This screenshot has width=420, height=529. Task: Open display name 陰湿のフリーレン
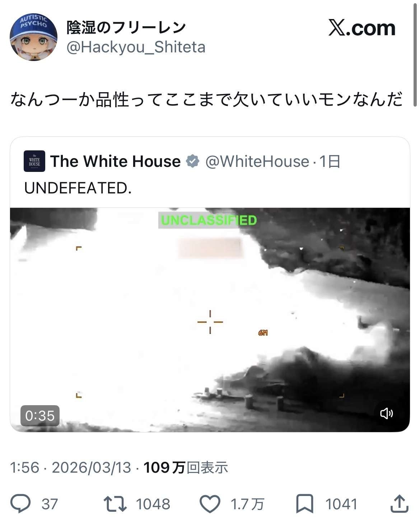(126, 27)
